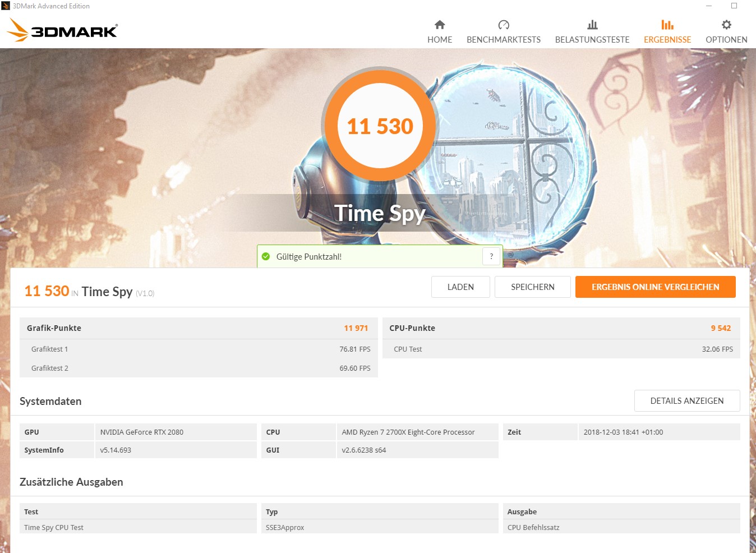
Task: Select the HOME menu item
Action: (440, 39)
